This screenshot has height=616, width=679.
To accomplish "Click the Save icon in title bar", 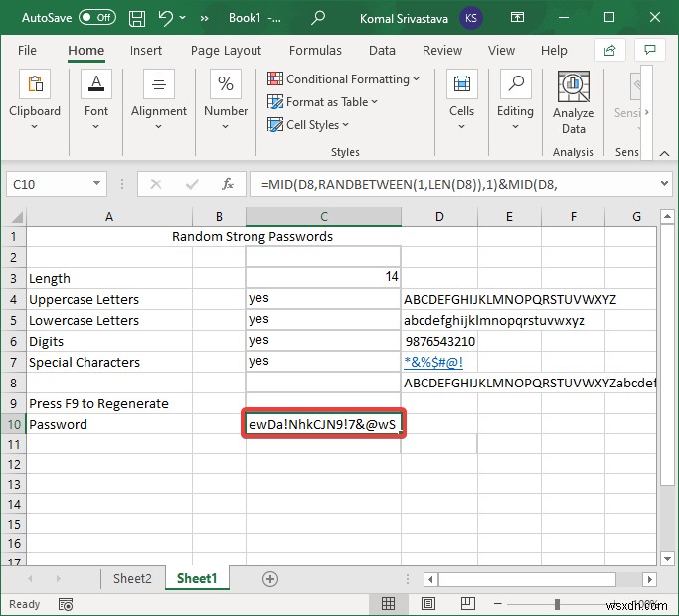I will [137, 17].
